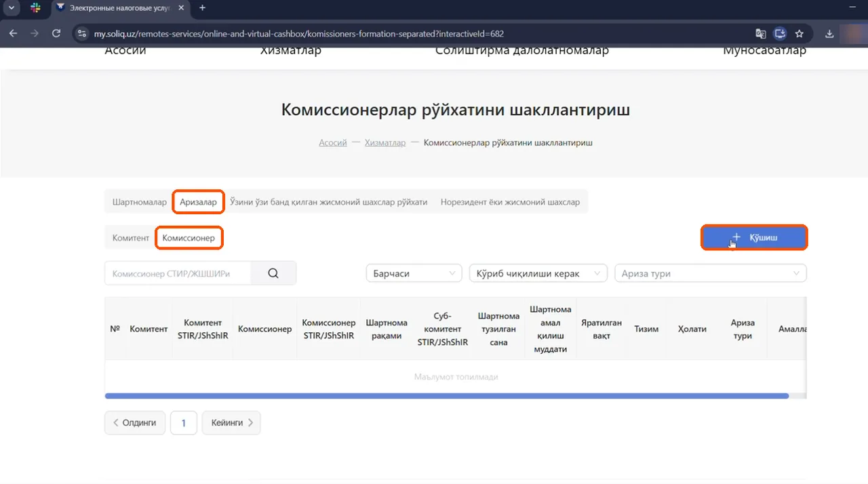
Task: Select page 1 in pagination
Action: click(x=183, y=422)
